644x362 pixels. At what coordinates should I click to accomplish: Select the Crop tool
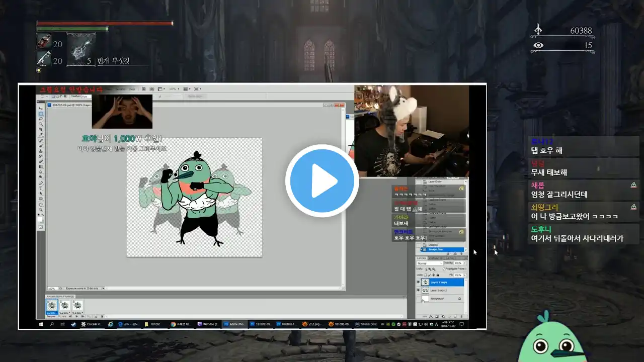41,129
